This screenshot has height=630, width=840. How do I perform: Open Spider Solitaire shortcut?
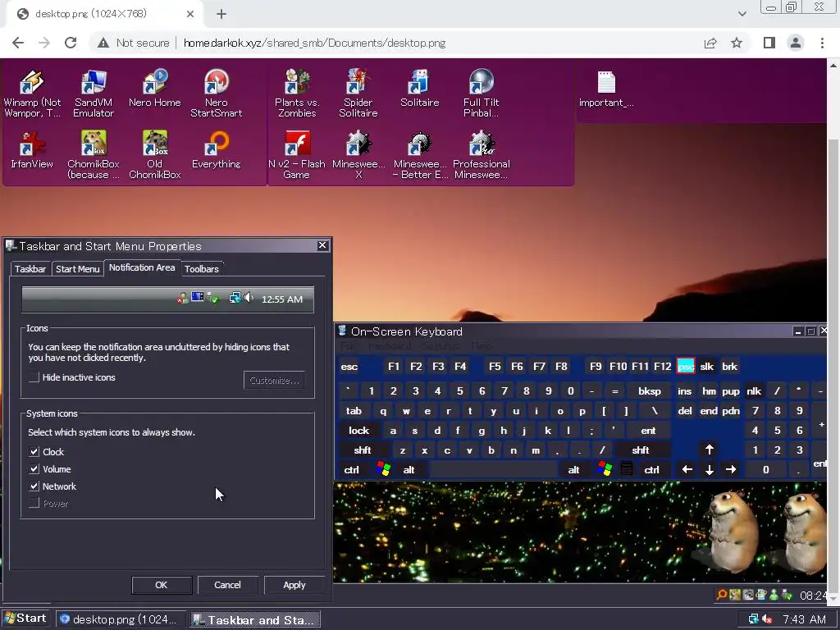358,94
